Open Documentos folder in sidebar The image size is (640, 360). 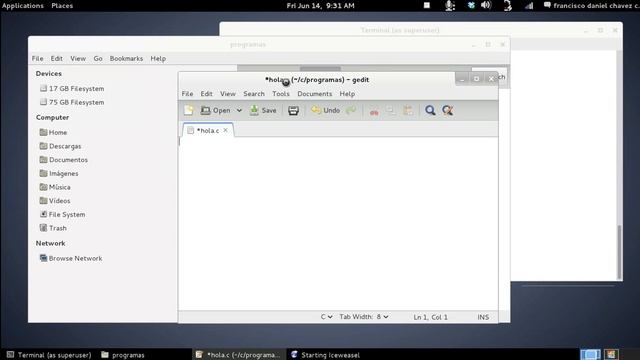click(64, 160)
